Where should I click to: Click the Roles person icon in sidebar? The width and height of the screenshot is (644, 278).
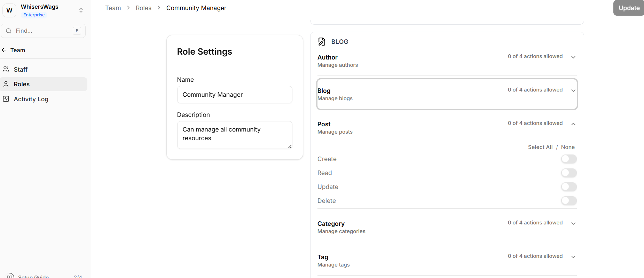coord(6,84)
